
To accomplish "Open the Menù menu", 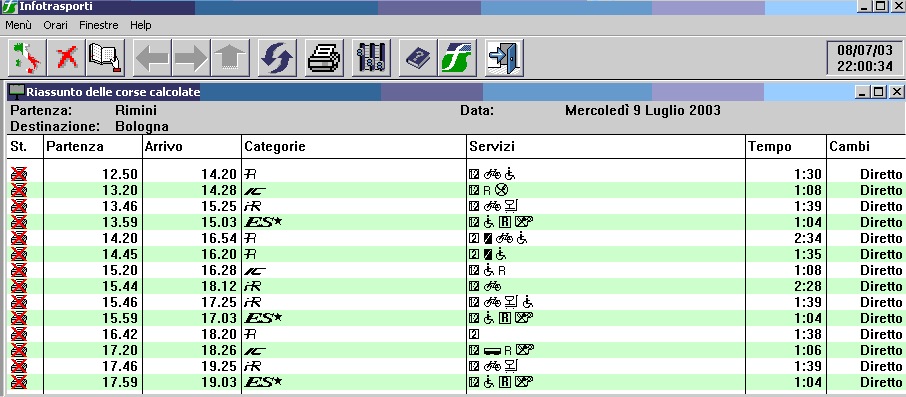I will point(18,25).
